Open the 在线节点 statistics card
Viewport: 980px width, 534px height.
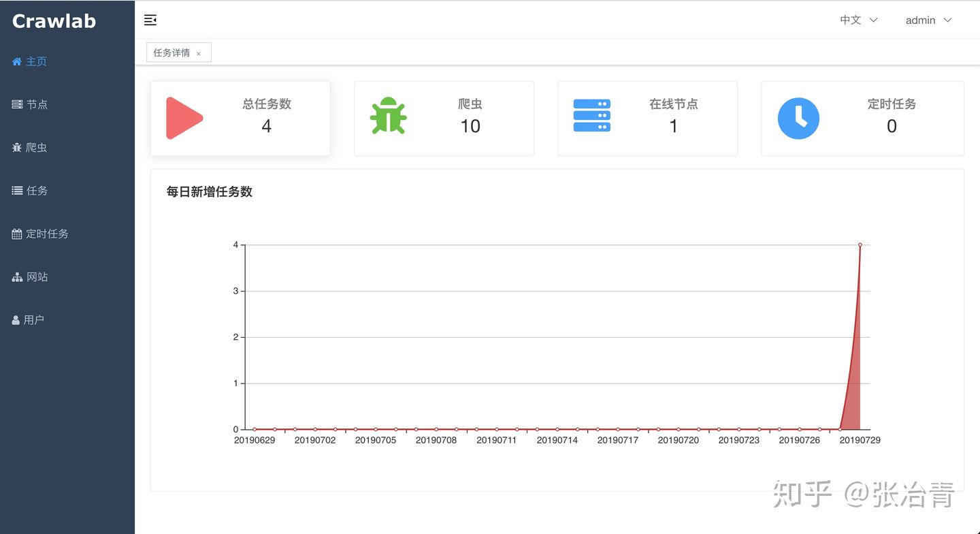pos(647,119)
